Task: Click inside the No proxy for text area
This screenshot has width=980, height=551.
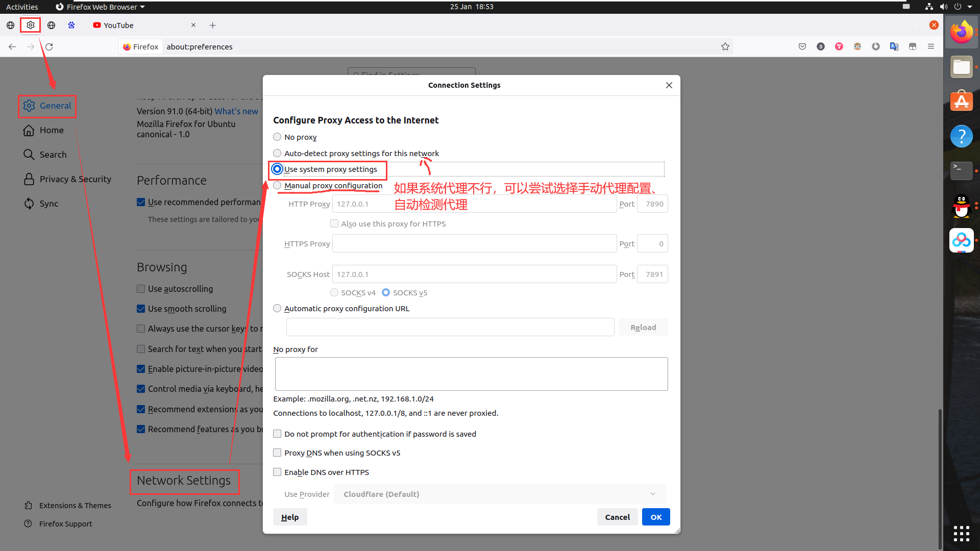Action: coord(471,373)
